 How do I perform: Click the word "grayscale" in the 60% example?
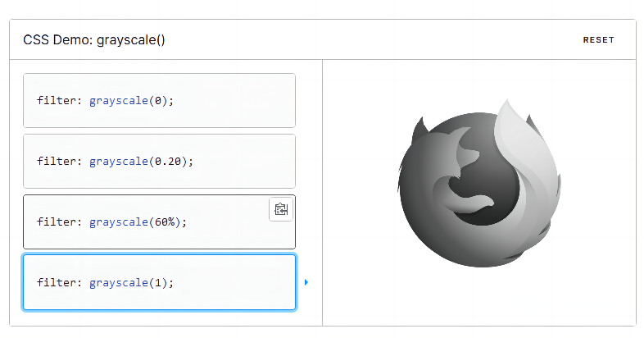point(118,222)
